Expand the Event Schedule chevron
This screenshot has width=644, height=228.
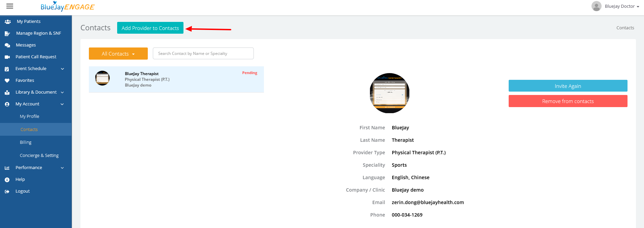[x=62, y=69]
